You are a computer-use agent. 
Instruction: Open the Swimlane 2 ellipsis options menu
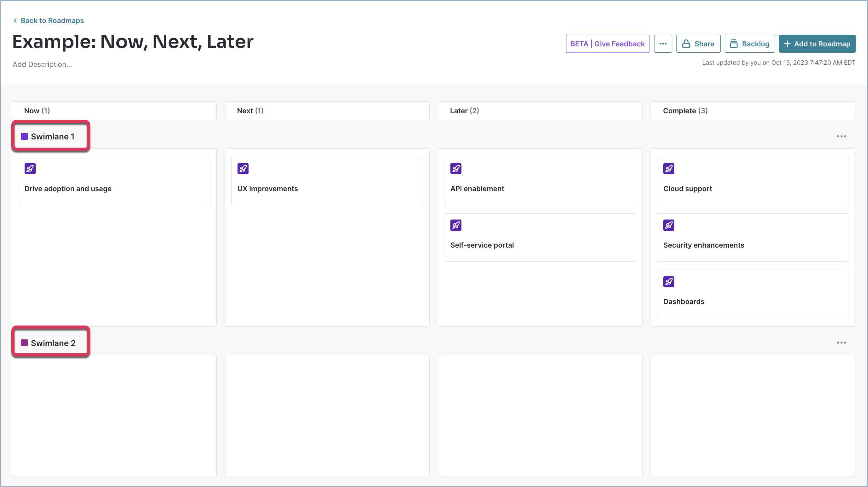(841, 343)
